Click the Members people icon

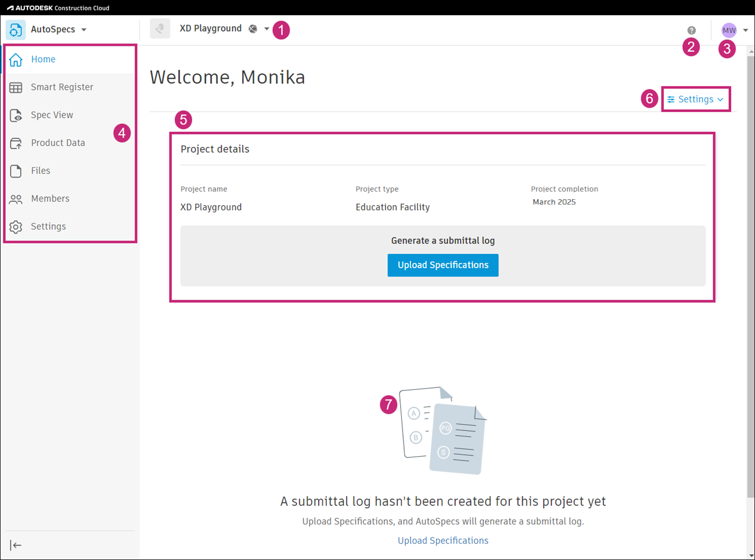[16, 199]
